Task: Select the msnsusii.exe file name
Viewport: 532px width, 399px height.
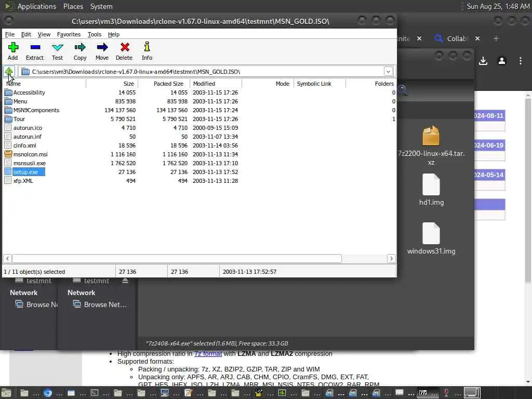Action: pos(30,163)
